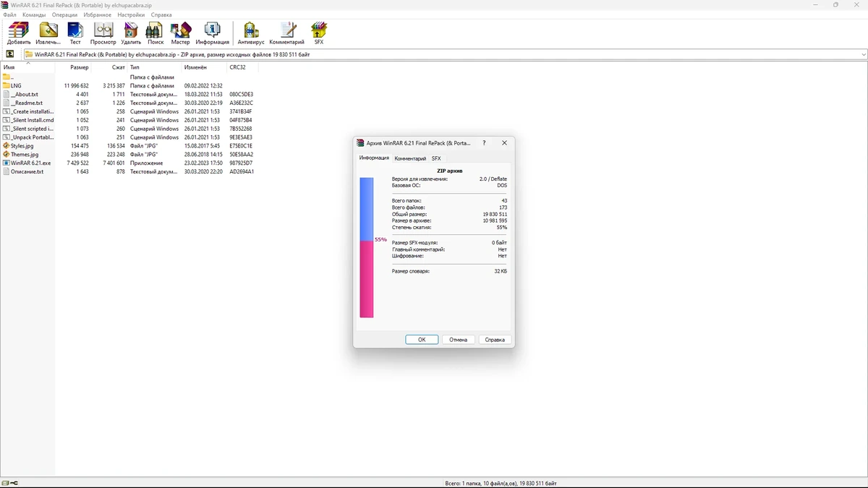
Task: Click the date 09.02.2022 12:32
Action: (203, 85)
